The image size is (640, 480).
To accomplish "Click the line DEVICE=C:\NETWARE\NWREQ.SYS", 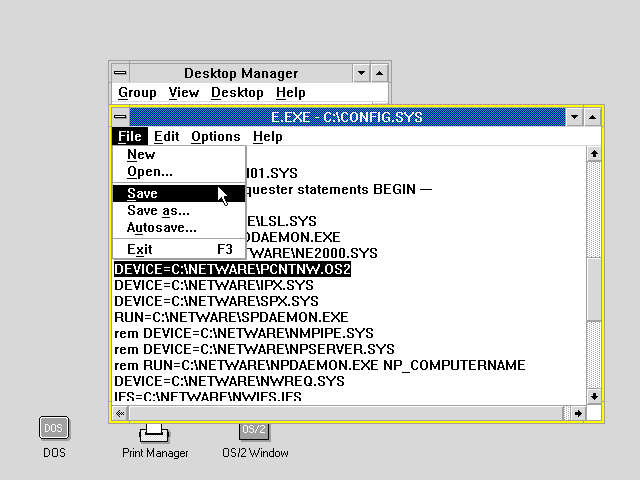I will 229,381.
